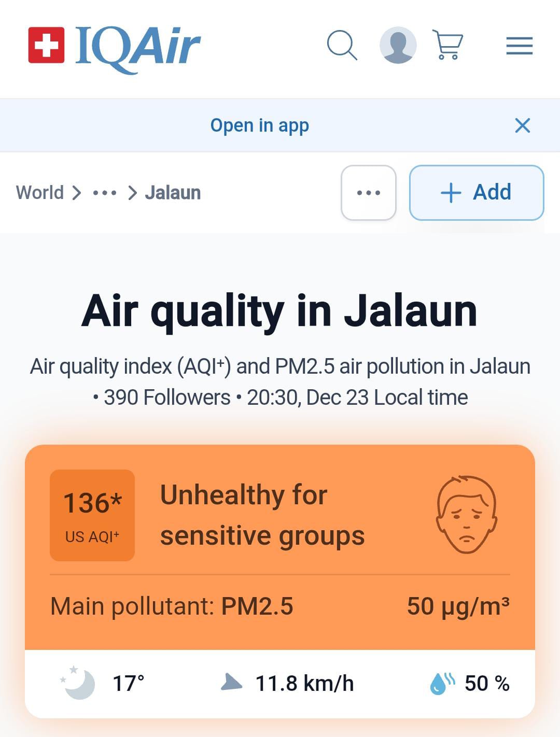Screen dimensions: 560x737
Task: Open the search magnifier icon
Action: tap(342, 46)
